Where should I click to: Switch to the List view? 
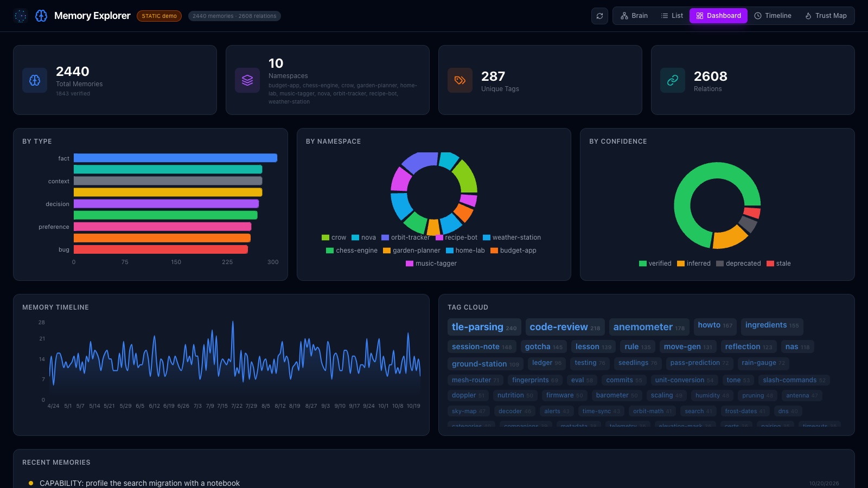pos(672,16)
